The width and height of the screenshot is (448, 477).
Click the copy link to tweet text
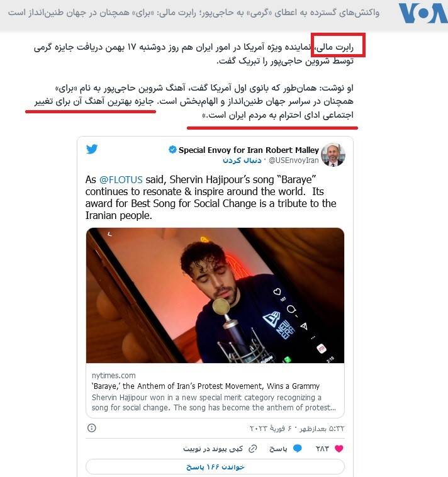213,449
